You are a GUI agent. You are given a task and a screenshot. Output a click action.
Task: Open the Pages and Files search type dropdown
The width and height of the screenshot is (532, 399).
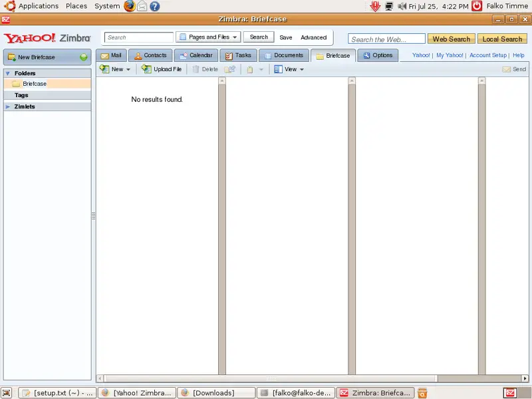coord(208,37)
